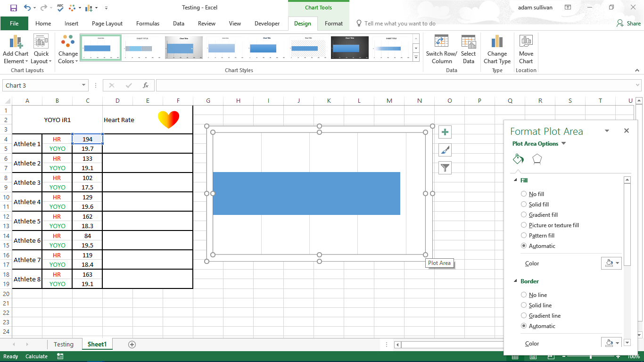Select the Solid fill radio option
This screenshot has width=644, height=362.
pyautogui.click(x=524, y=205)
